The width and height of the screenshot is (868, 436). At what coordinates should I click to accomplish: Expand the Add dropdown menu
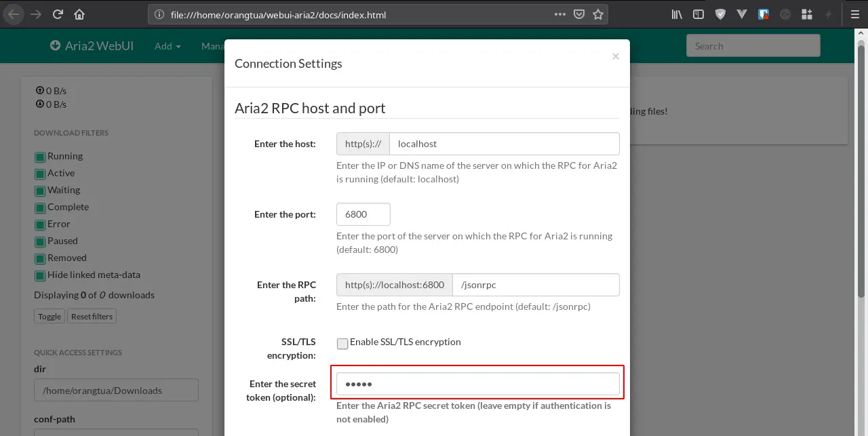click(167, 46)
